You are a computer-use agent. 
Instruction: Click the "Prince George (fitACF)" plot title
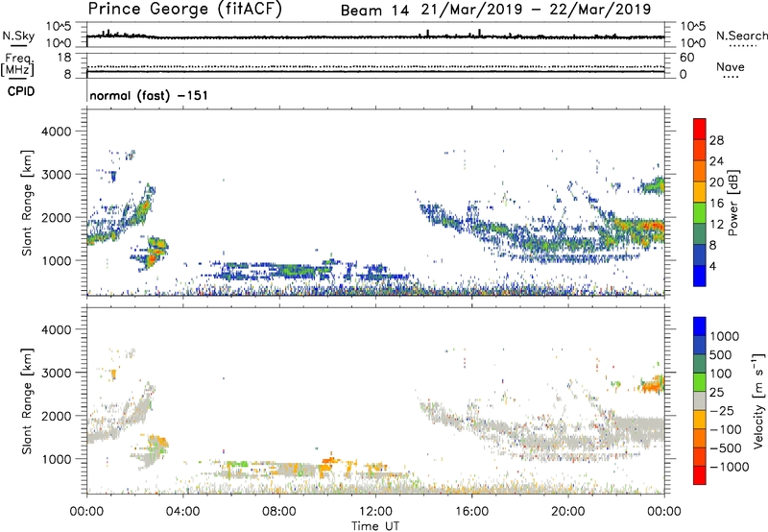(x=184, y=9)
